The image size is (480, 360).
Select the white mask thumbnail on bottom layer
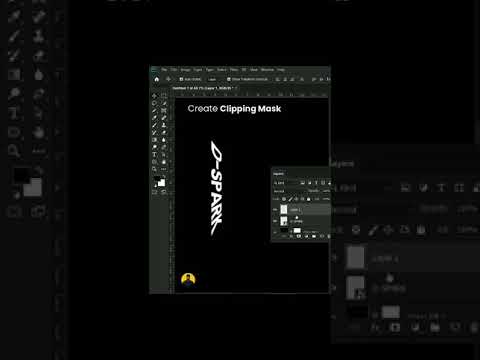coord(297,230)
